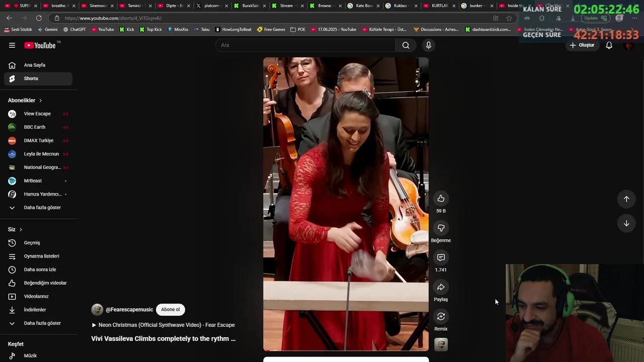
Task: Open the notifications bell
Action: pyautogui.click(x=609, y=45)
